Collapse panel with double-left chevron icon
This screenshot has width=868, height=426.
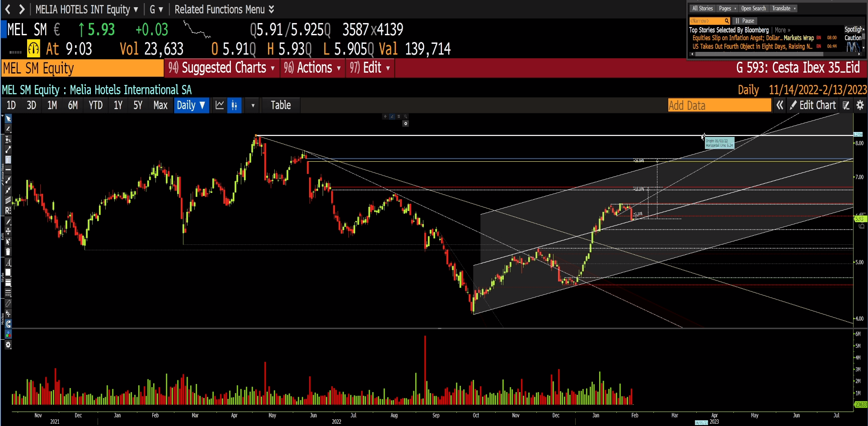click(780, 105)
